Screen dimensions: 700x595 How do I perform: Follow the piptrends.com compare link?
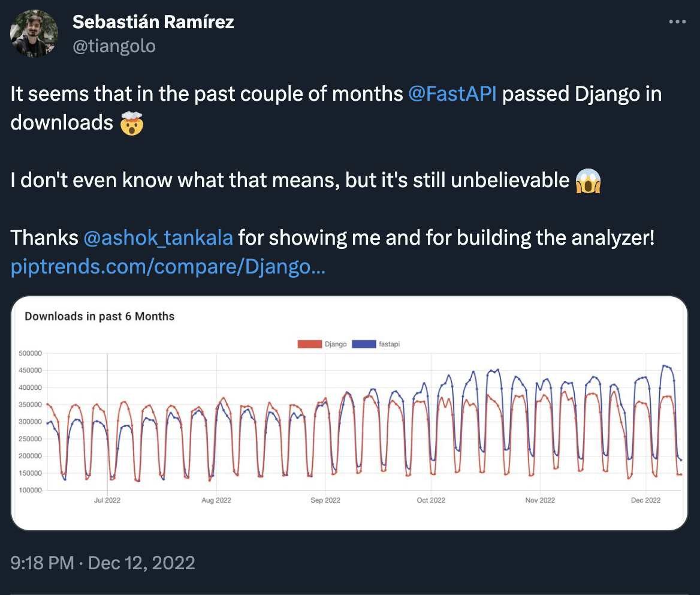pyautogui.click(x=168, y=267)
